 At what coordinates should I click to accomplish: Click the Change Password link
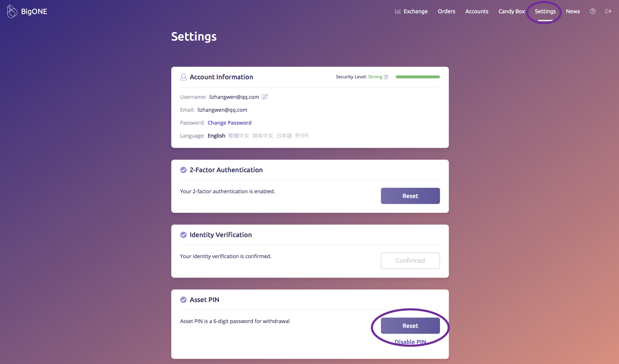click(229, 123)
